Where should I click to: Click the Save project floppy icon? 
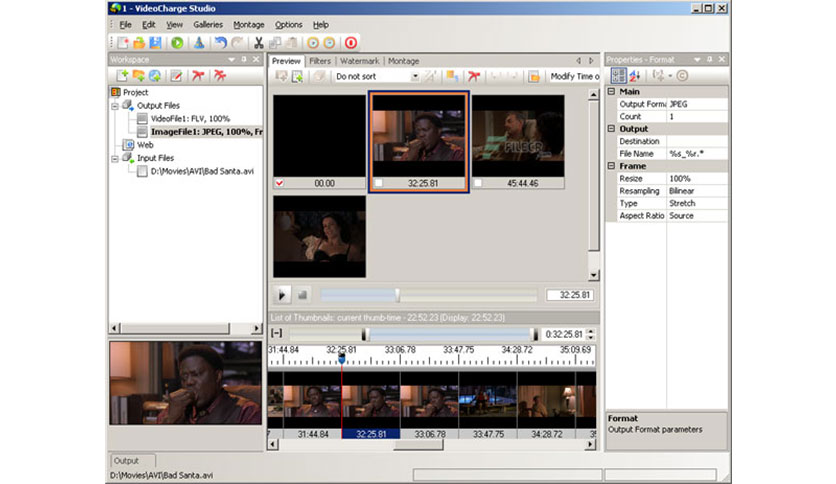click(155, 43)
